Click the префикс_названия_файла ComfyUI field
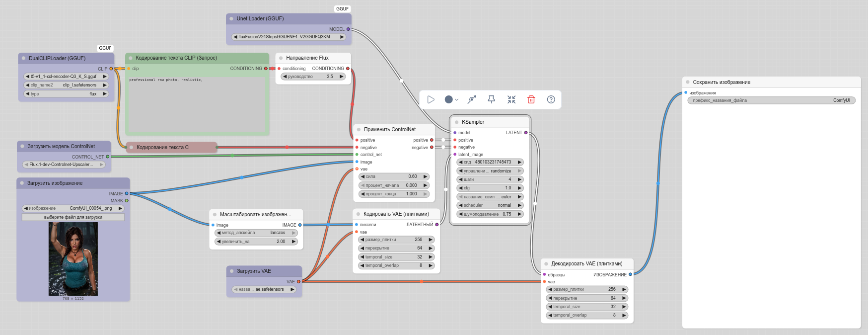Screen dimensions: 868x335 tap(771, 100)
